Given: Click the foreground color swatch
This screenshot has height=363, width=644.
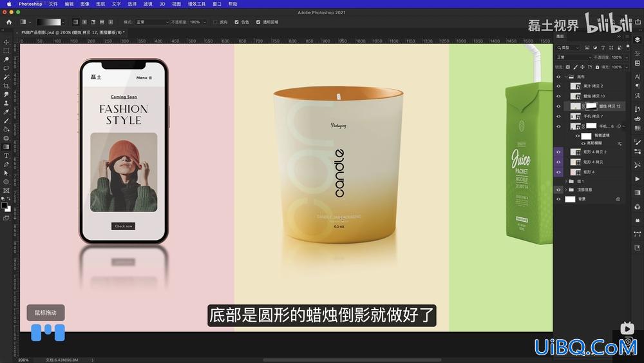Looking at the screenshot, I should click(x=5, y=205).
